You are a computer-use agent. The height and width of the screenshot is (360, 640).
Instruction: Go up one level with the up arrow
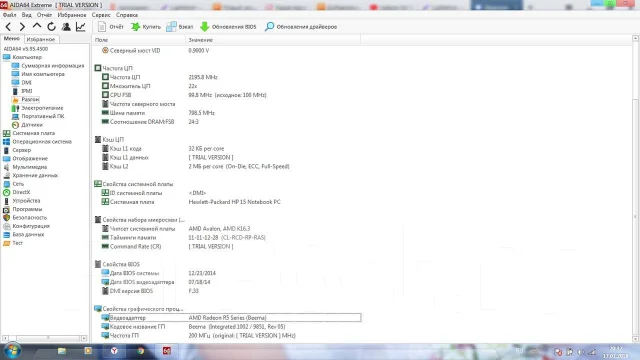37,27
